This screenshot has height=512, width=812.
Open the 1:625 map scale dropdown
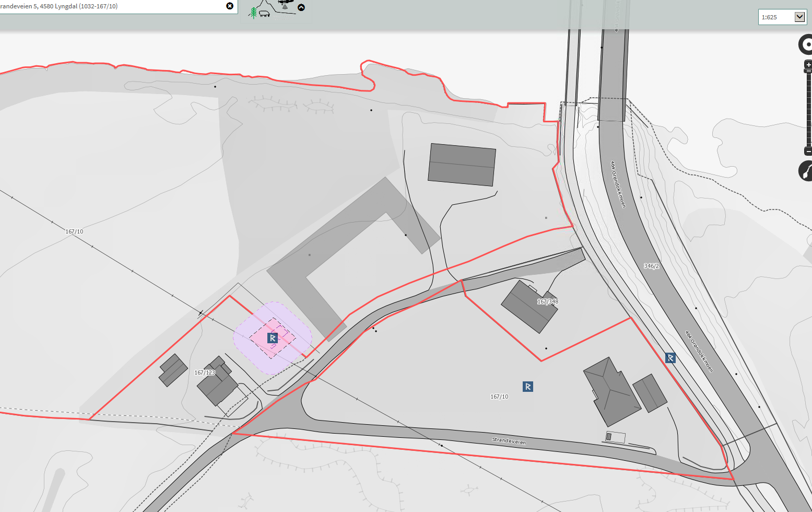[782, 17]
